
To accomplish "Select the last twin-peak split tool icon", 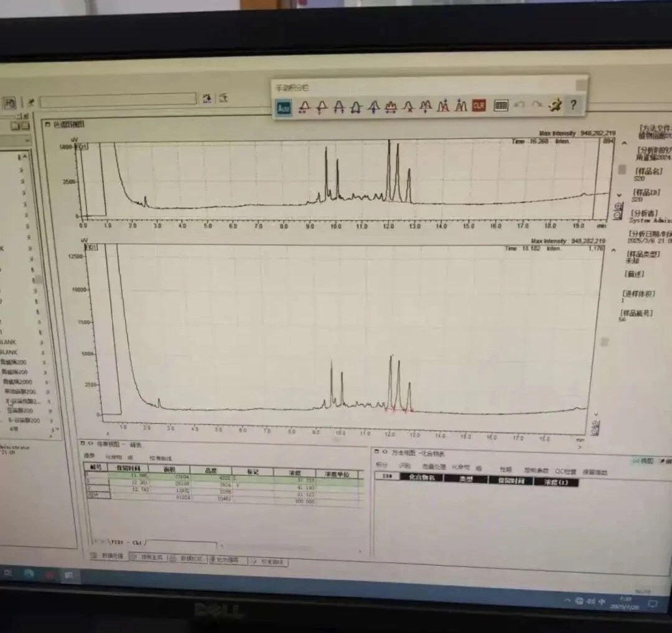I will pos(460,106).
